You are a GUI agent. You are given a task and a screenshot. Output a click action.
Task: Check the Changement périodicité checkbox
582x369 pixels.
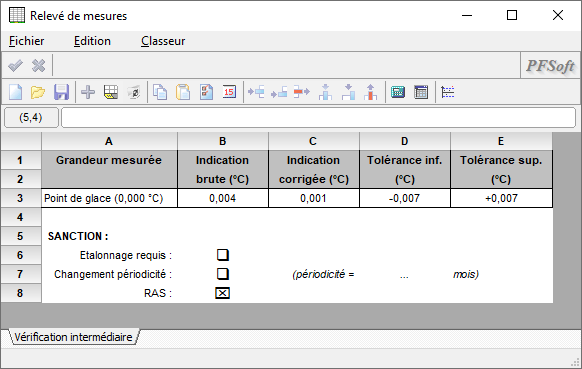pos(223,274)
